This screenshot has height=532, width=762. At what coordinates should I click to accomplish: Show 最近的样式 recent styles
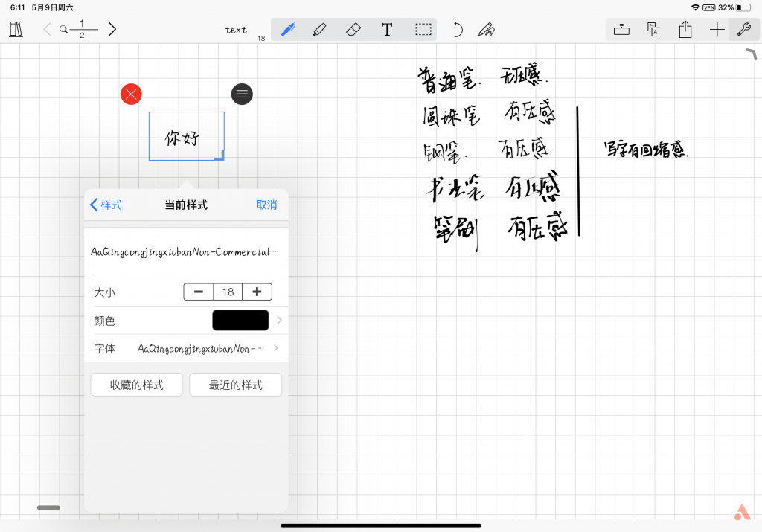click(x=235, y=385)
